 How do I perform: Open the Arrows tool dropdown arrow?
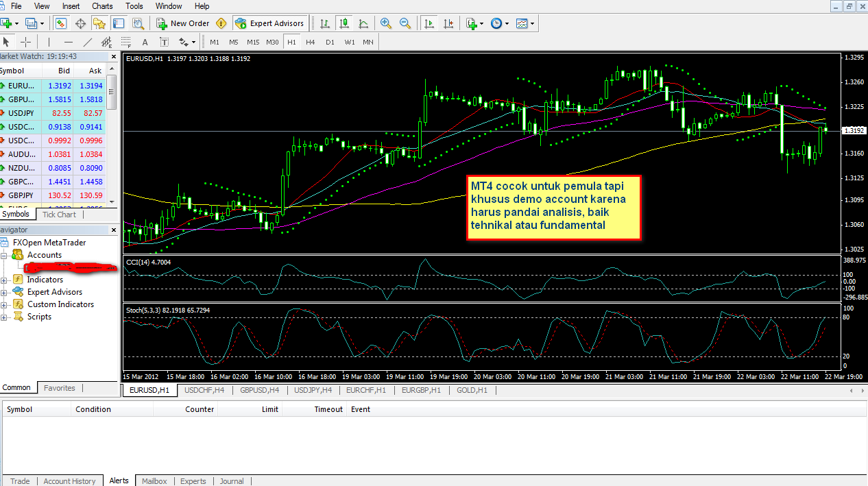(193, 42)
